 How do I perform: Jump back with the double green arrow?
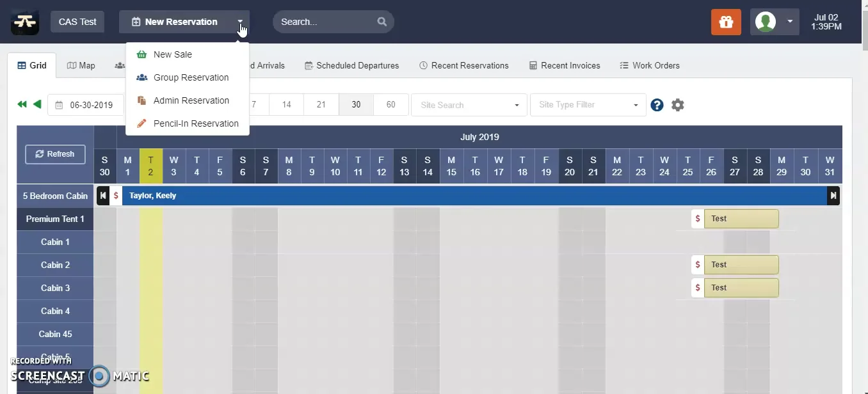point(22,104)
